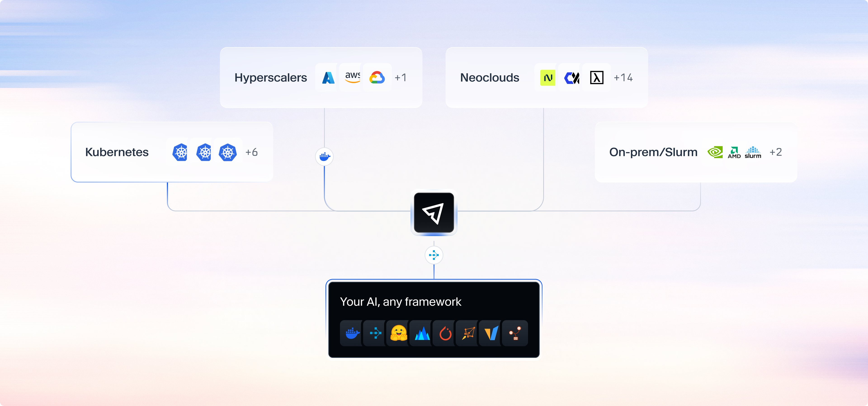Click the Slurm logo icon
868x406 pixels.
click(x=753, y=152)
